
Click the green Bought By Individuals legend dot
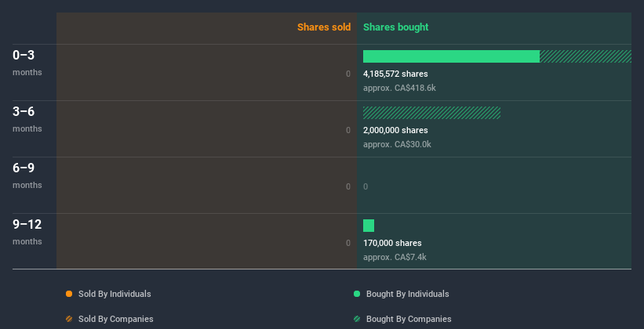pyautogui.click(x=357, y=294)
